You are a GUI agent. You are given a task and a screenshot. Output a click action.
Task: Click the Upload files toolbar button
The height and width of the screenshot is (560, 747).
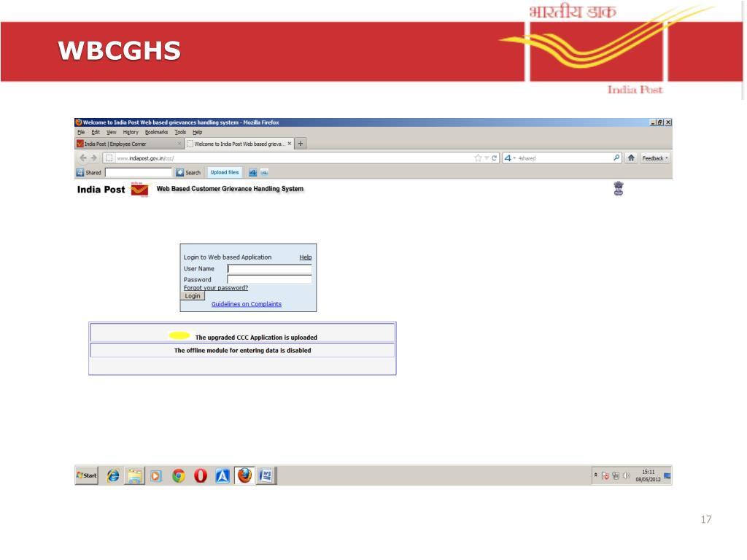coord(225,172)
